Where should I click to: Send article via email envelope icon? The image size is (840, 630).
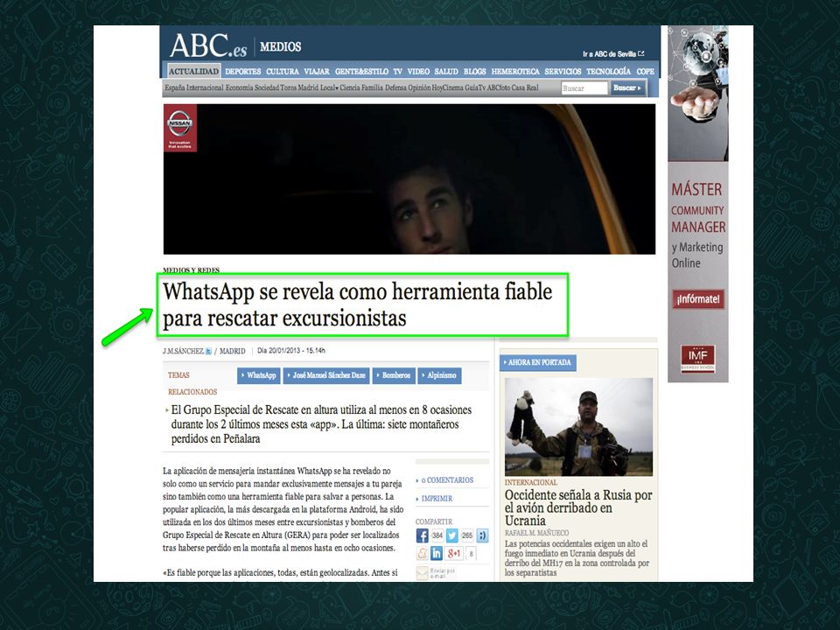422,572
